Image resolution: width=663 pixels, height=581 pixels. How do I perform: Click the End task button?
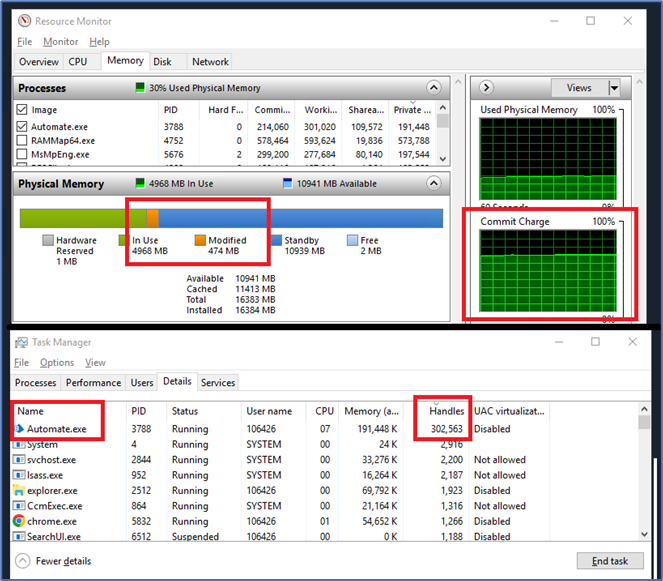pos(610,561)
